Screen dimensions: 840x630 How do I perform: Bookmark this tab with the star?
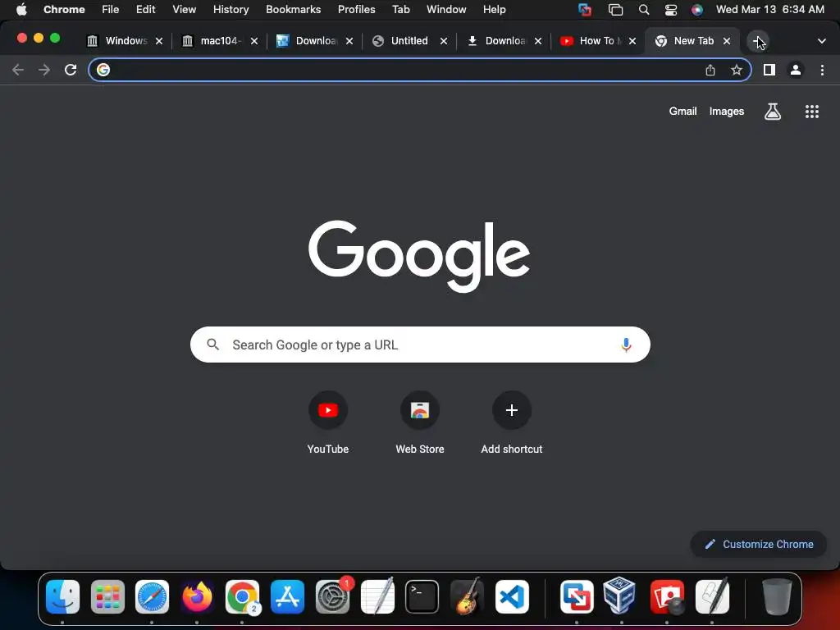click(x=737, y=70)
